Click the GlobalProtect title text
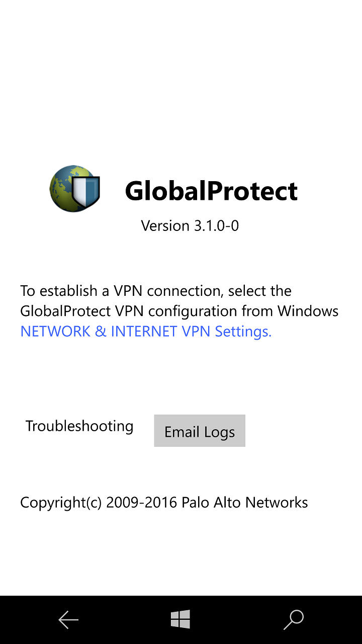Image resolution: width=362 pixels, height=644 pixels. (x=211, y=191)
